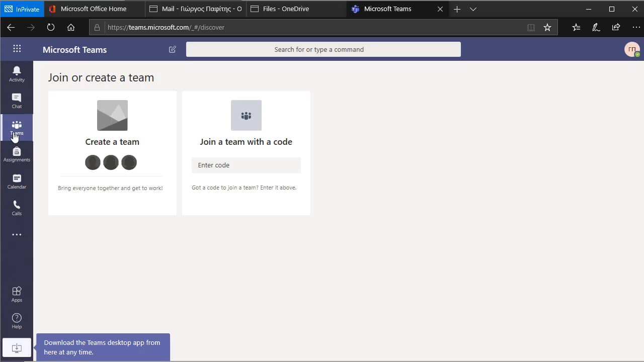Start a new chat with compose icon
The height and width of the screenshot is (362, 644).
tap(173, 49)
